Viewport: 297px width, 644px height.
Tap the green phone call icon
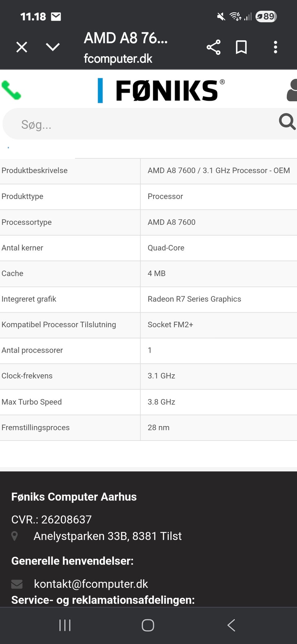click(x=11, y=90)
